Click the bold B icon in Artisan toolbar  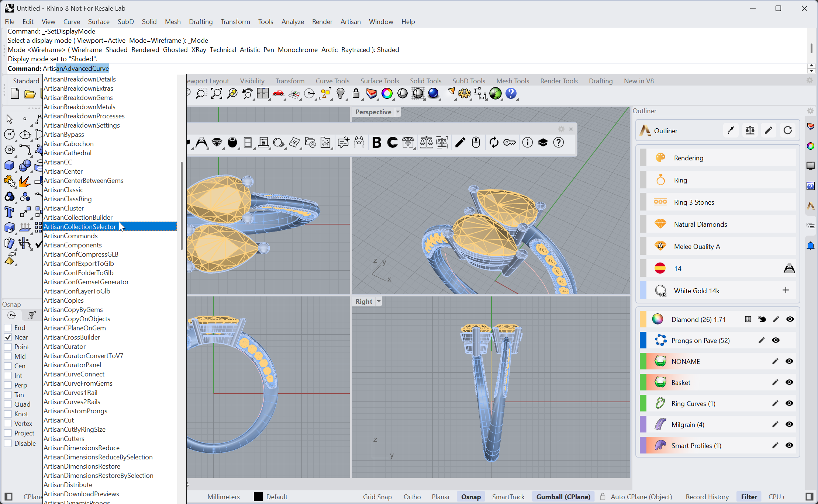click(377, 142)
